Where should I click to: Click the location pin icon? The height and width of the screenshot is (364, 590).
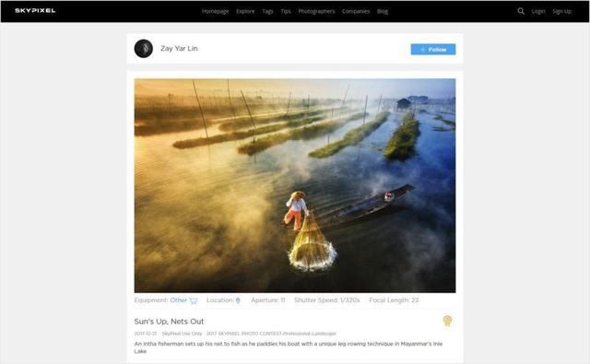[238, 300]
